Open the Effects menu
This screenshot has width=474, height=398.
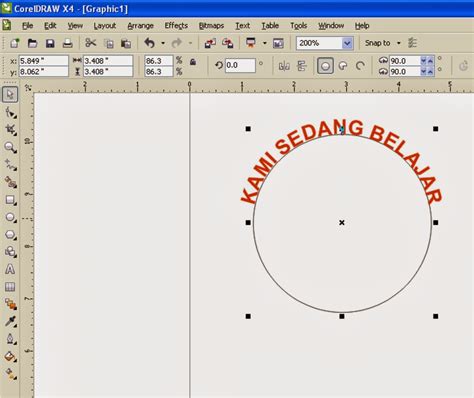tap(176, 26)
